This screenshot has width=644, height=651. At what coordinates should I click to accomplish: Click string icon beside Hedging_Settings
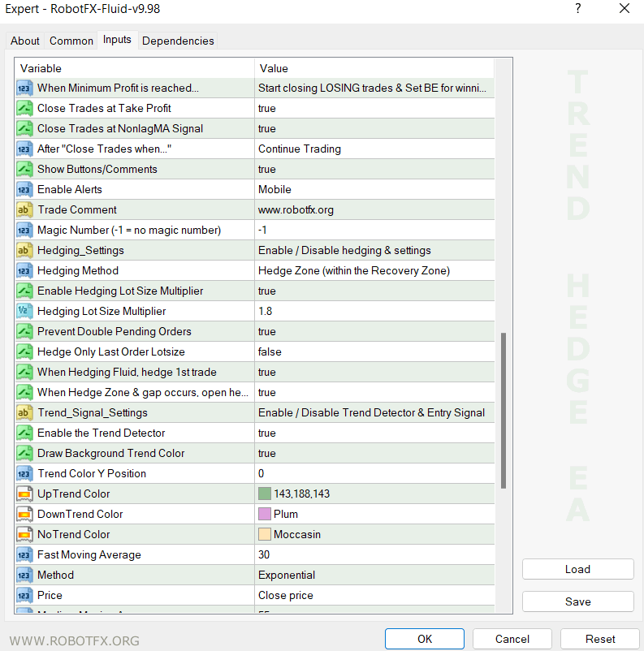[x=24, y=250]
